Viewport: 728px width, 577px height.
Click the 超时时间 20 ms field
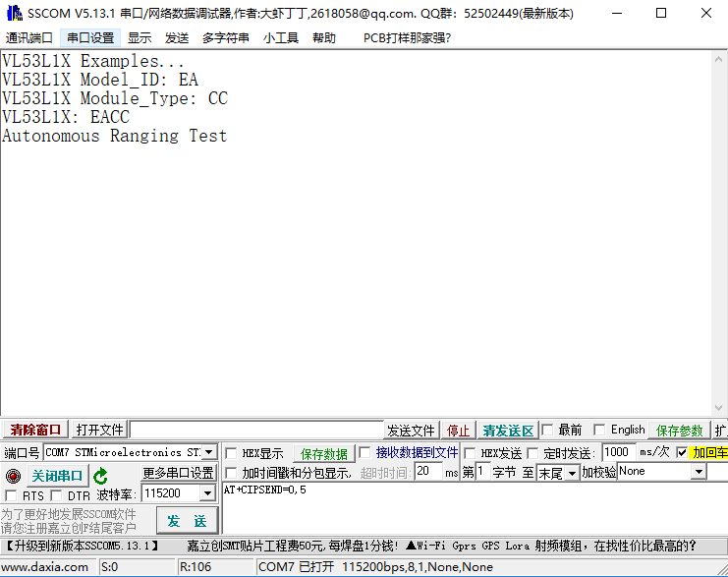pos(428,472)
